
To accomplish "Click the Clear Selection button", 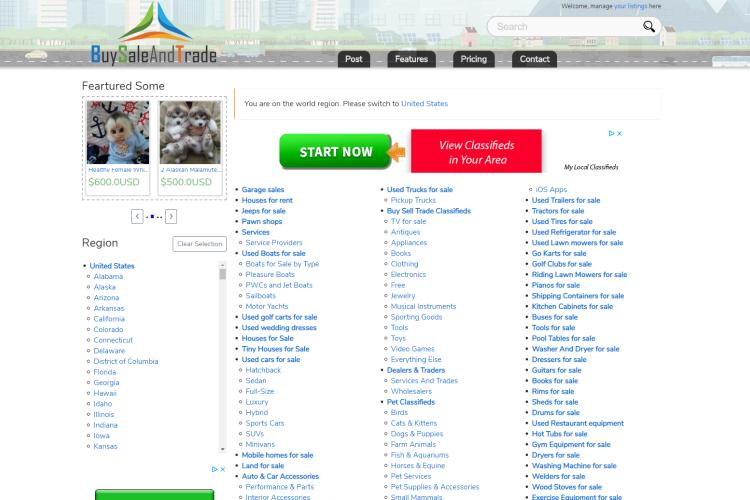I will [x=199, y=244].
